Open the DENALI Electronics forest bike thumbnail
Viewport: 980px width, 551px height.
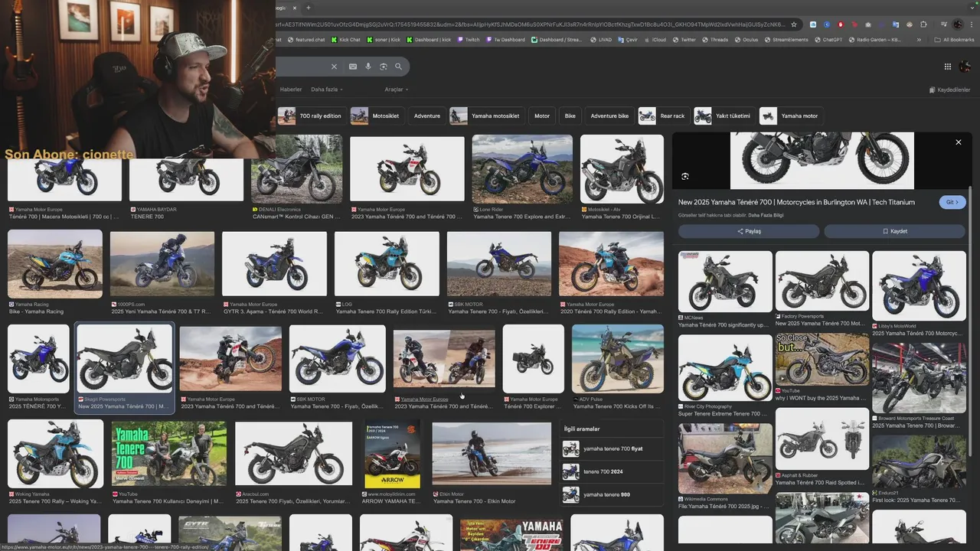(x=297, y=169)
